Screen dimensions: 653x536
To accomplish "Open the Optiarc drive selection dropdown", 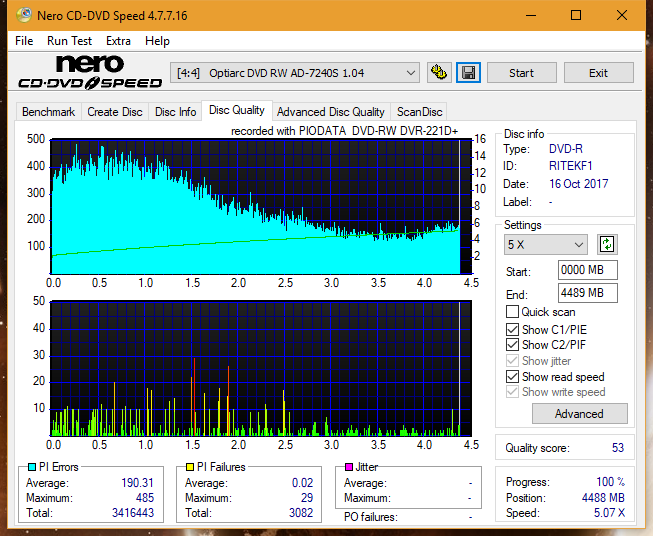I will tap(295, 73).
